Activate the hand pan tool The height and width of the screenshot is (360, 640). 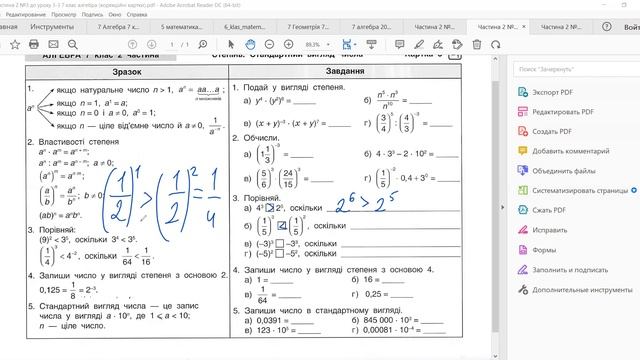coord(250,44)
